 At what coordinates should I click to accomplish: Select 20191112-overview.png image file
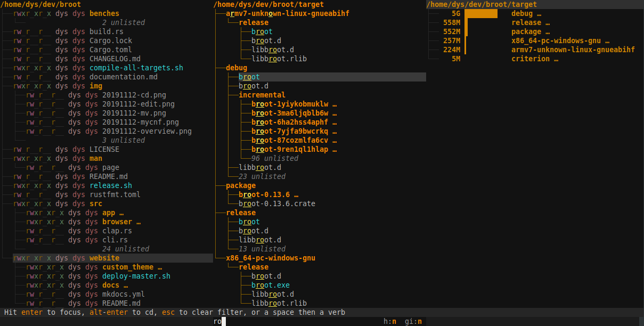(x=147, y=131)
